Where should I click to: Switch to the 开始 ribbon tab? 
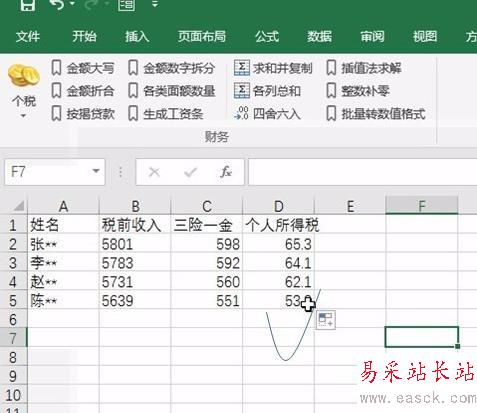(x=84, y=36)
